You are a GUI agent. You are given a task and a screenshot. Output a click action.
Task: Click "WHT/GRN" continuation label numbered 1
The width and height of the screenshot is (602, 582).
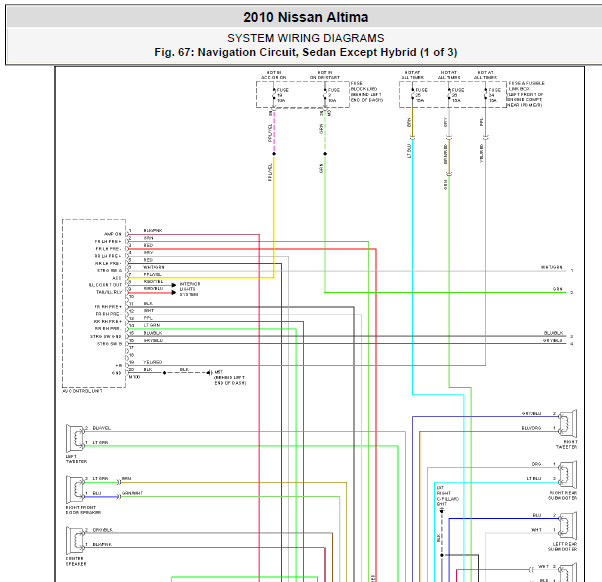[x=552, y=267]
